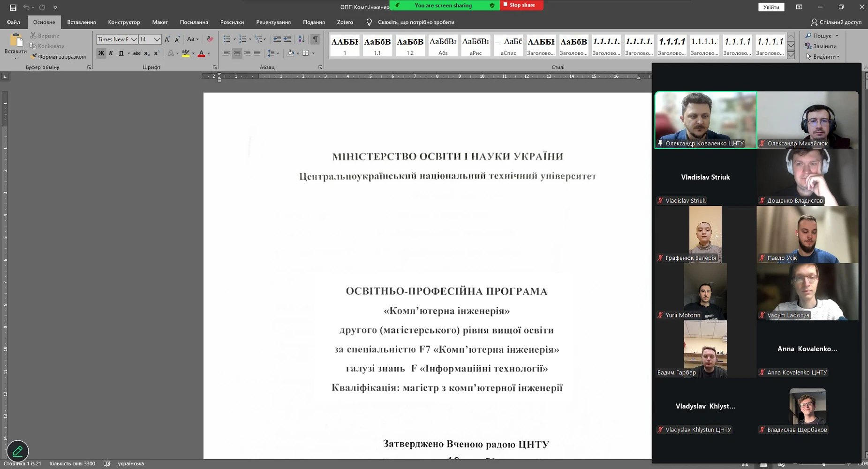Justify the paragraph text alignment
868x469 pixels.
pyautogui.click(x=257, y=53)
